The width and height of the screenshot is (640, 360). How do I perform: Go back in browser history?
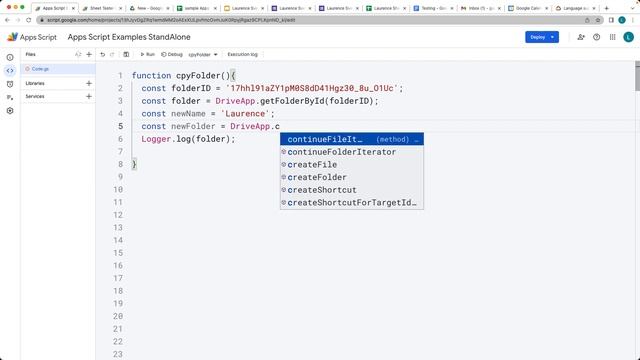[x=7, y=20]
